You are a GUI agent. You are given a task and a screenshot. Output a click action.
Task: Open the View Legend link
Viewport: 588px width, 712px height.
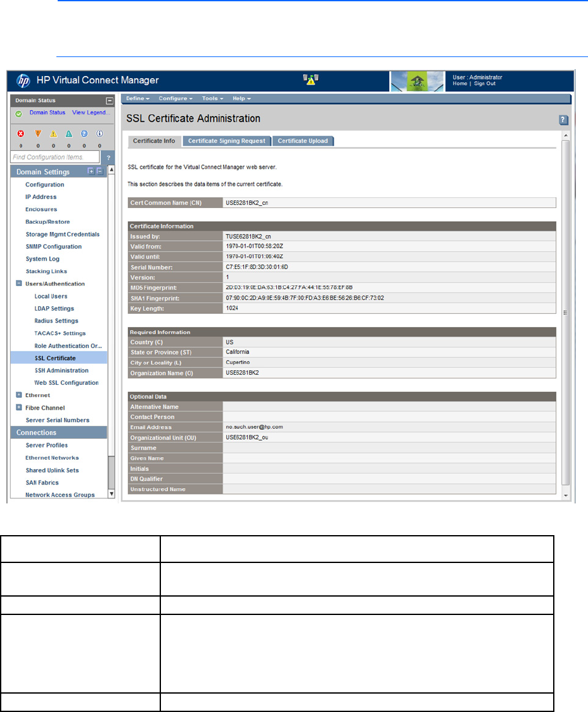[91, 113]
